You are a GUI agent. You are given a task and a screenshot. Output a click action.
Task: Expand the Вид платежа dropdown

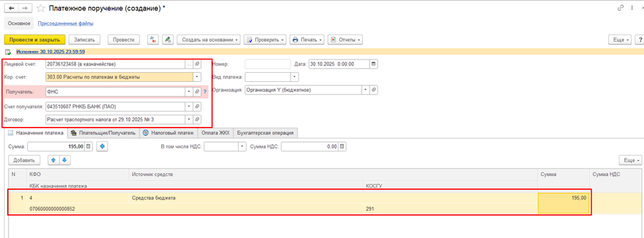pos(294,77)
